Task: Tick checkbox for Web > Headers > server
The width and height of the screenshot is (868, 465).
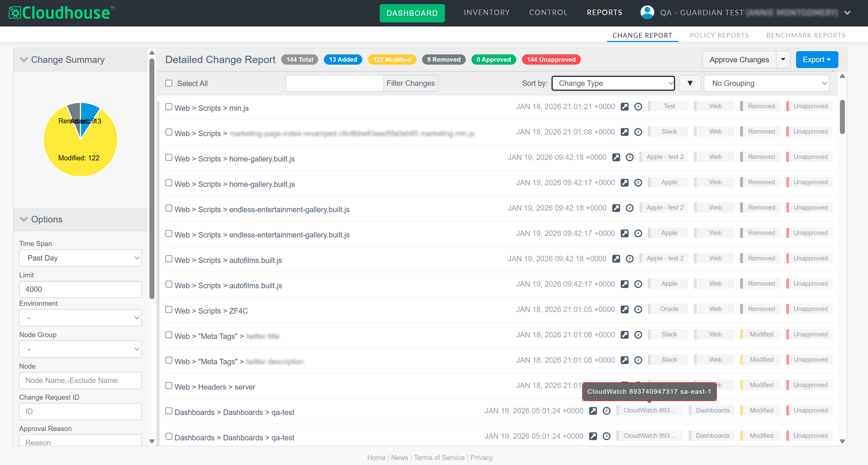Action: (169, 386)
